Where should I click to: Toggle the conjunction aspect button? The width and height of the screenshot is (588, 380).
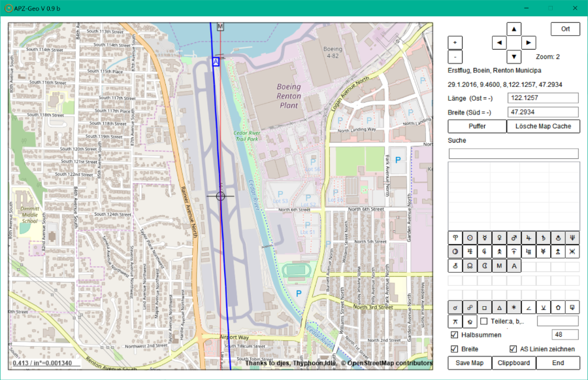pos(455,307)
